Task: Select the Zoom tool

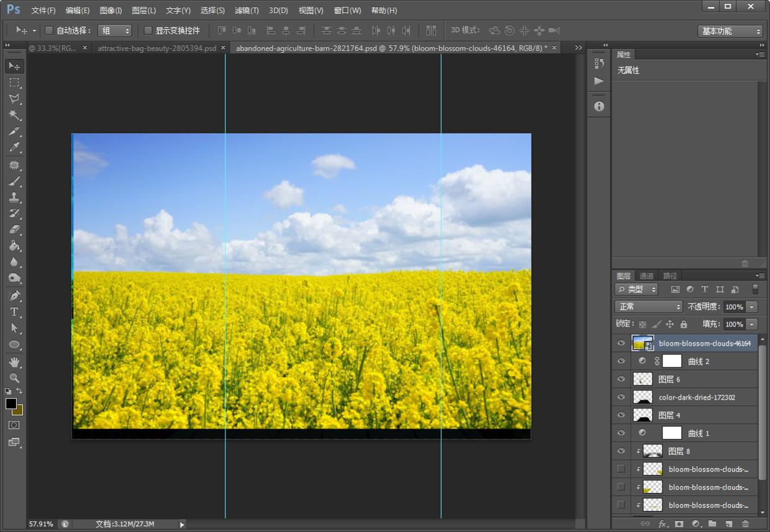Action: click(x=14, y=377)
